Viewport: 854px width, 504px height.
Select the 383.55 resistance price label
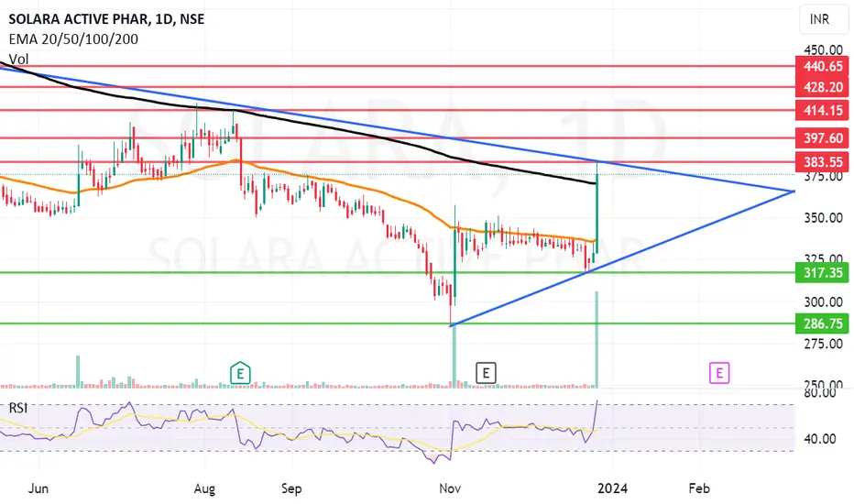coord(823,162)
